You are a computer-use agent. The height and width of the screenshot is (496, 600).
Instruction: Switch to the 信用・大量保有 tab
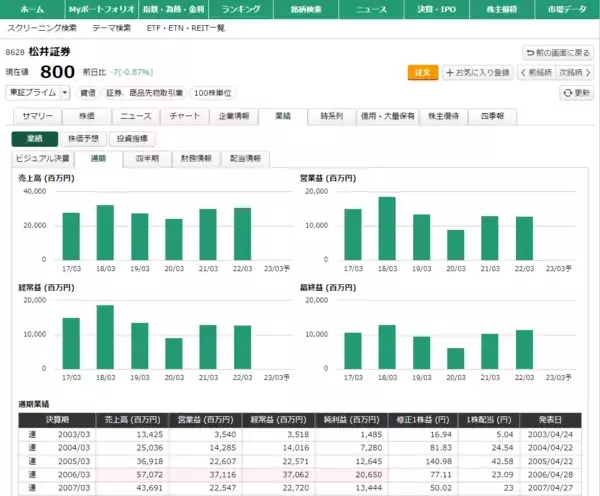pyautogui.click(x=388, y=116)
